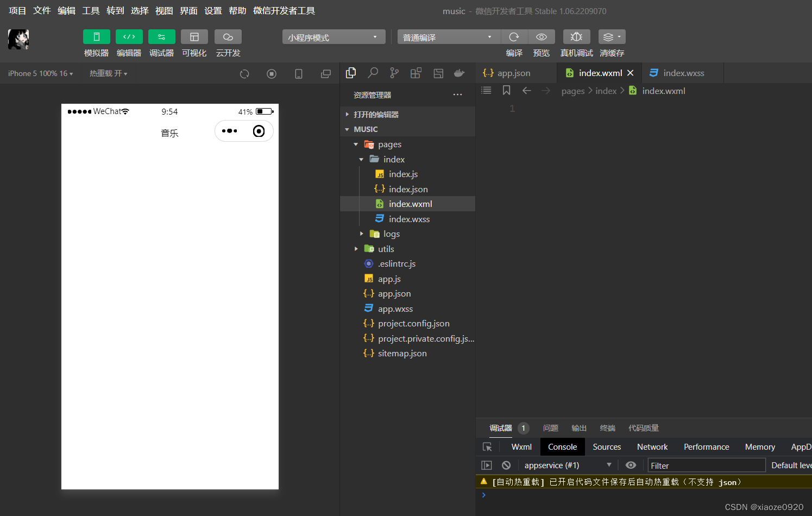Select the docker whale icon
The width and height of the screenshot is (812, 516).
[459, 73]
